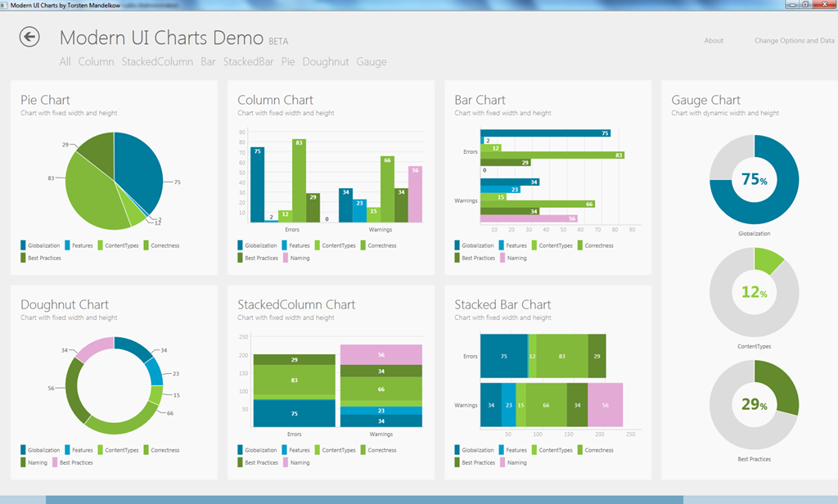Click the 75% Globalization gauge
This screenshot has width=838, height=504.
point(754,180)
